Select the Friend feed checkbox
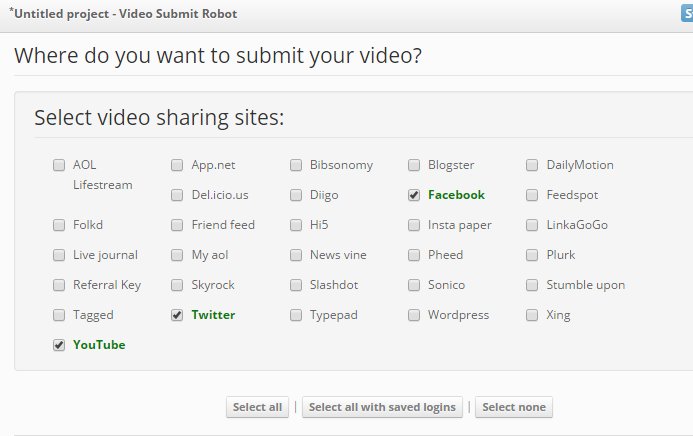 [x=177, y=225]
